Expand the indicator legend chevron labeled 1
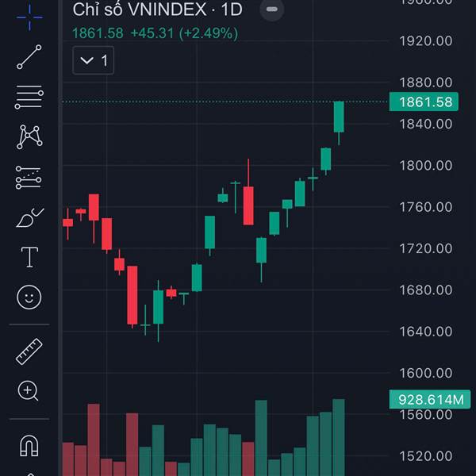 pyautogui.click(x=94, y=60)
